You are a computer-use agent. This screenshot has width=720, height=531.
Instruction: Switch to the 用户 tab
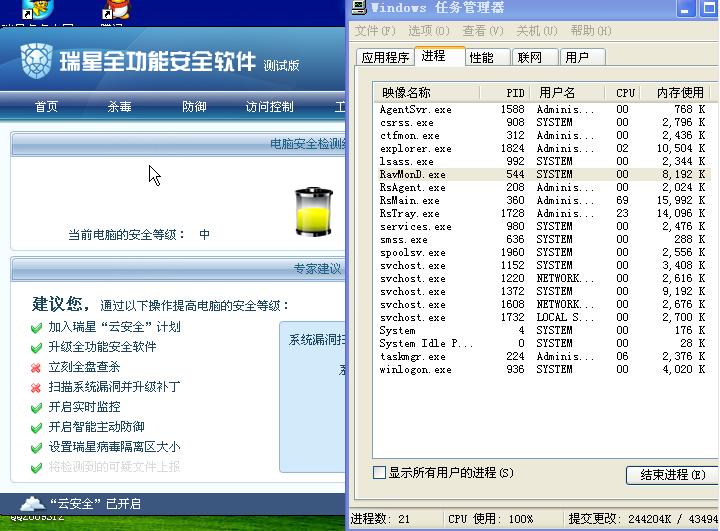[x=582, y=57]
